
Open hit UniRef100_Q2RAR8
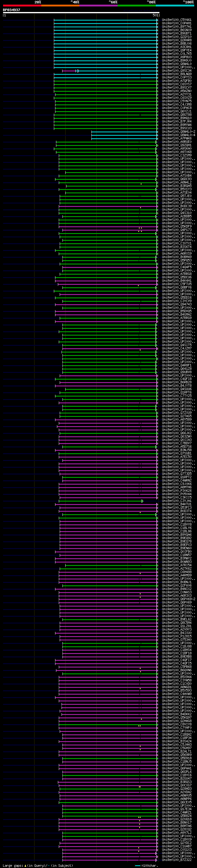177,40
